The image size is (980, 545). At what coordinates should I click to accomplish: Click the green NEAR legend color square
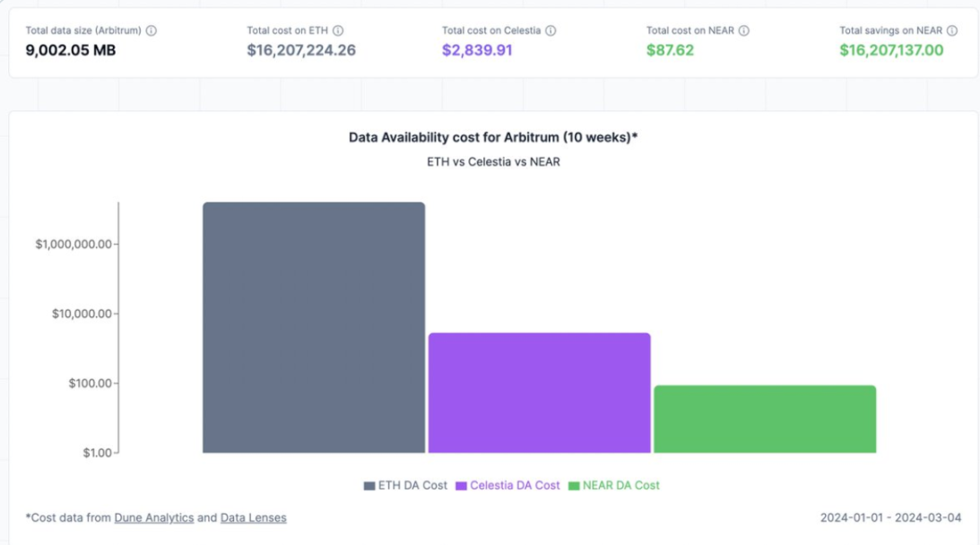pyautogui.click(x=574, y=486)
